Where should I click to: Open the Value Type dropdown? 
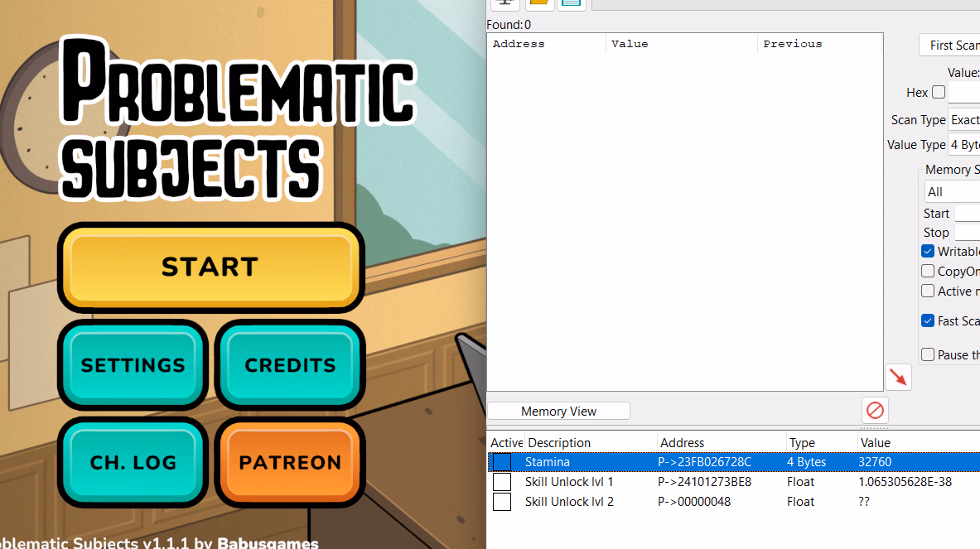point(964,145)
